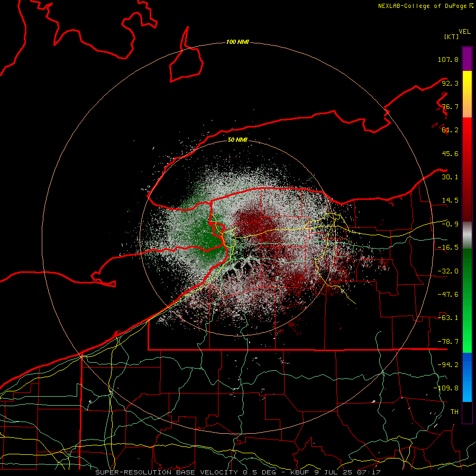Click the [KT] units label
The width and height of the screenshot is (476, 476).
point(452,36)
